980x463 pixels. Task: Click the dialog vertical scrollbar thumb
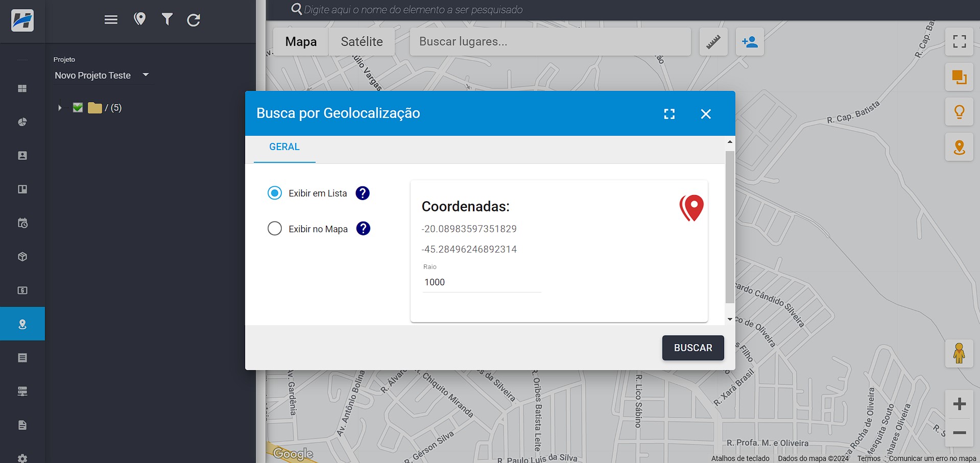pos(730,227)
